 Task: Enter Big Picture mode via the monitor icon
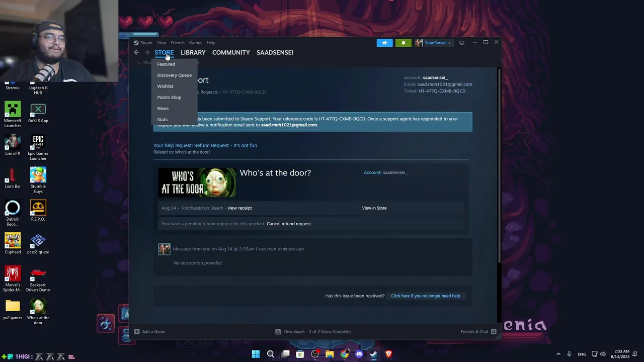point(462,43)
